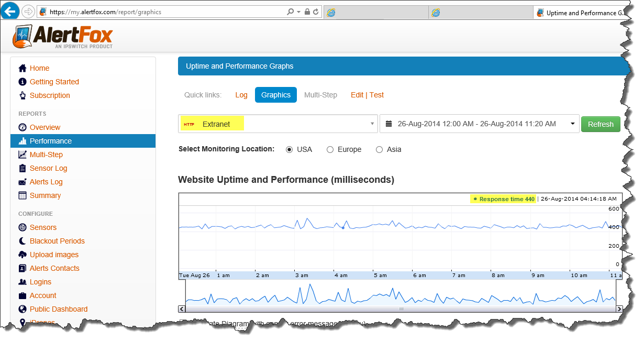The width and height of the screenshot is (644, 341).
Task: Click the Public Dashboard globe icon
Action: click(23, 309)
